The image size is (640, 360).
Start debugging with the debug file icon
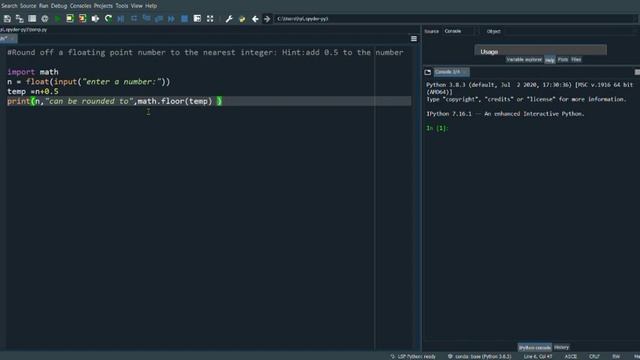(121, 19)
